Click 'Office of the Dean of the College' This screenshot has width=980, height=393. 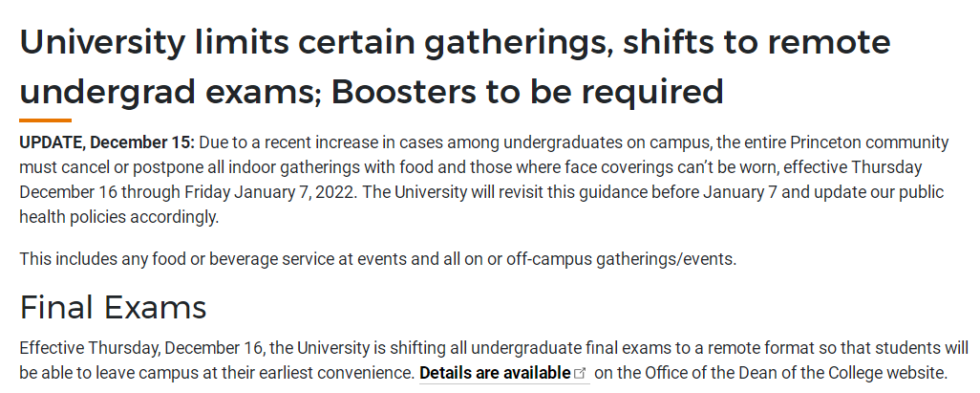[766, 374]
